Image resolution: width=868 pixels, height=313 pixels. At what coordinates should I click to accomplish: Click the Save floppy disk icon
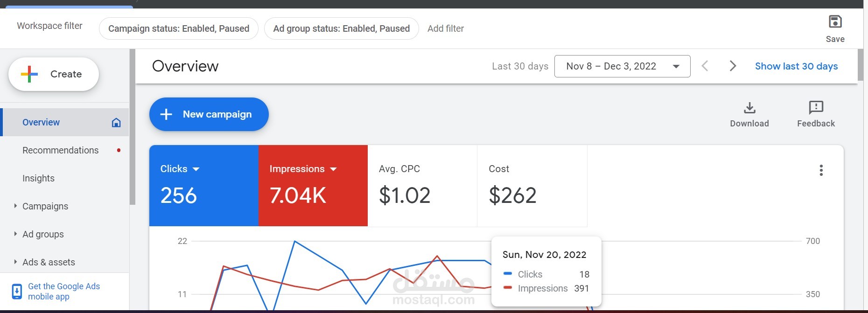[x=835, y=21]
